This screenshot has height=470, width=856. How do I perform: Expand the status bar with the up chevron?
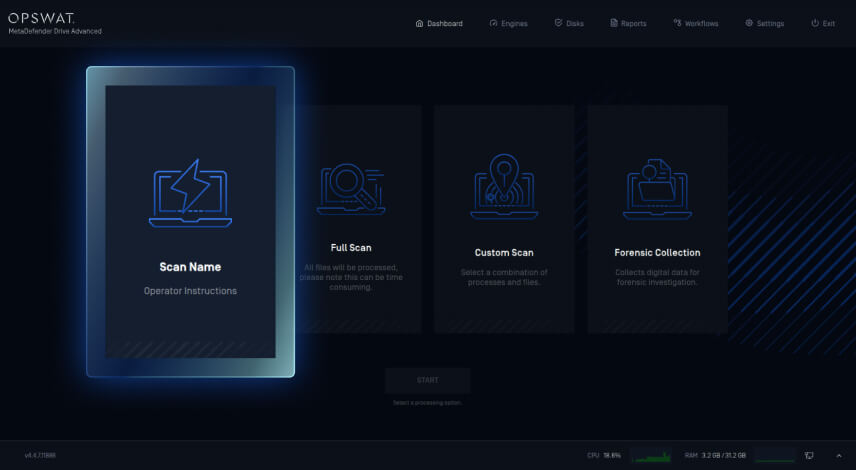(x=839, y=456)
